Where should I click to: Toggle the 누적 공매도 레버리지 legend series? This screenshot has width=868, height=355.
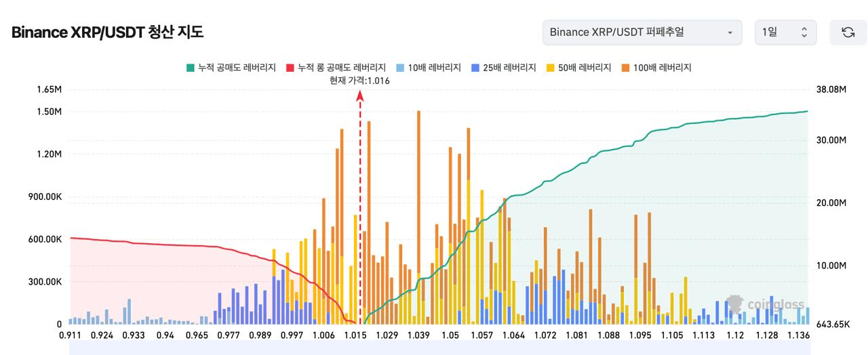[231, 68]
